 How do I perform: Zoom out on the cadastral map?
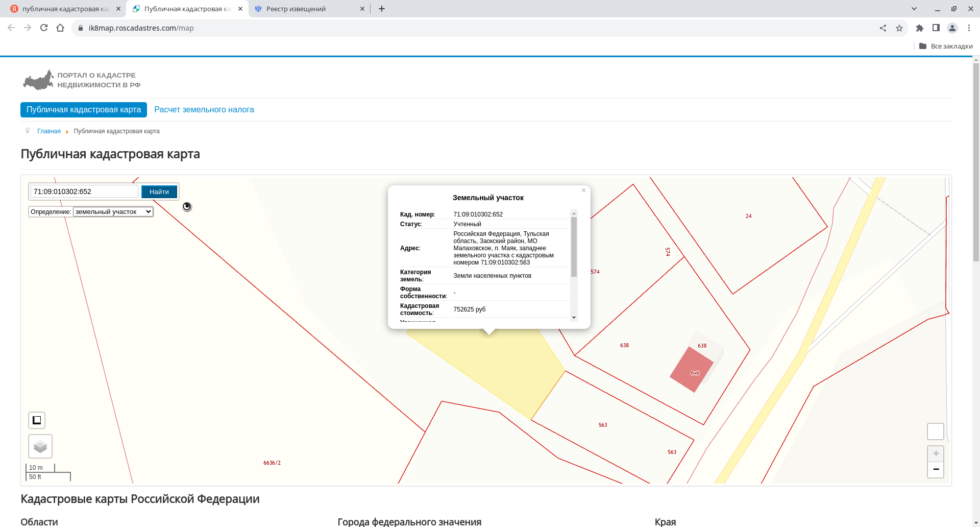936,469
